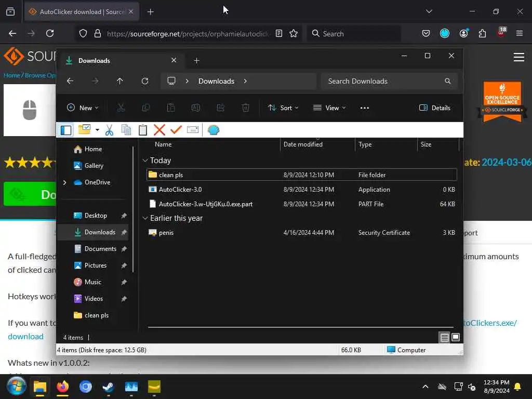The width and height of the screenshot is (532, 399).
Task: Open Firefox extensions puzzle icon
Action: (482, 34)
